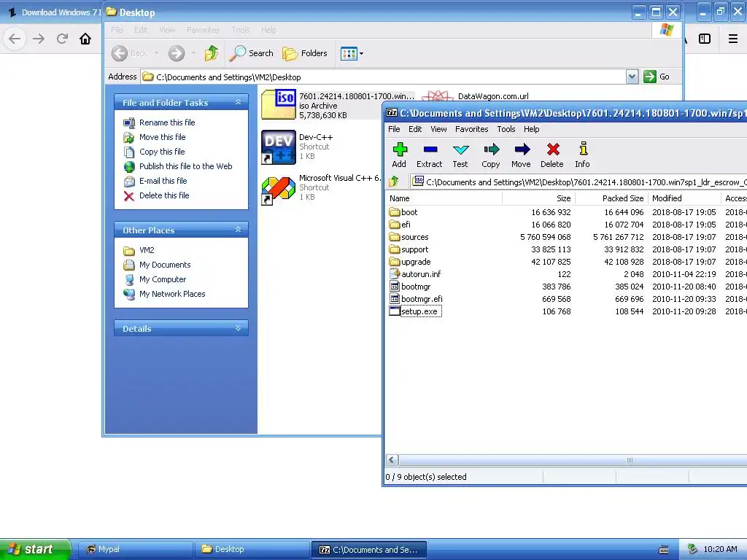Collapse the File and Folder Tasks panel
747x560 pixels.
pyautogui.click(x=239, y=102)
